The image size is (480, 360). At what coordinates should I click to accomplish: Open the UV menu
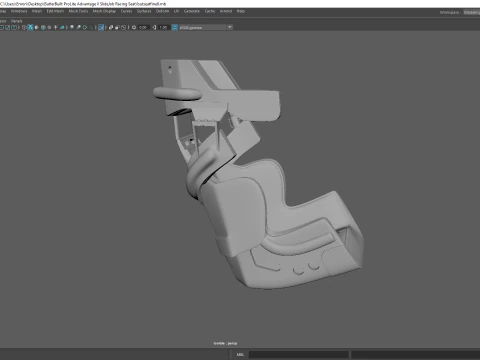[176, 11]
